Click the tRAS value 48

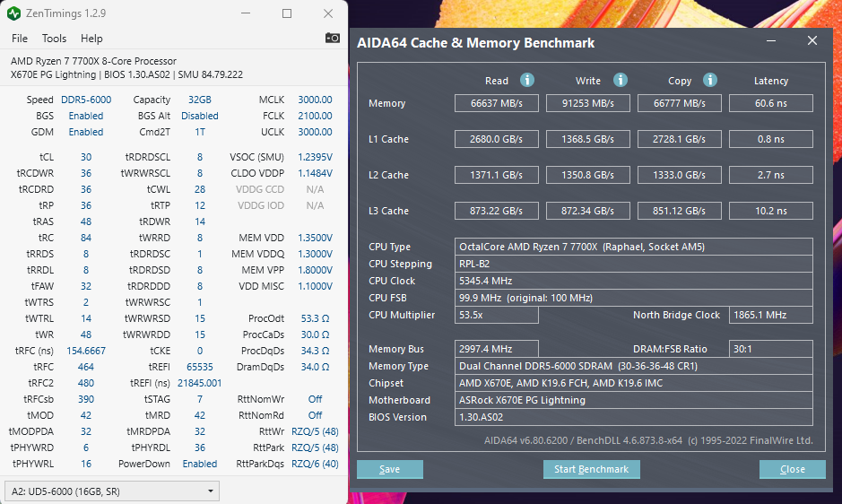86,222
